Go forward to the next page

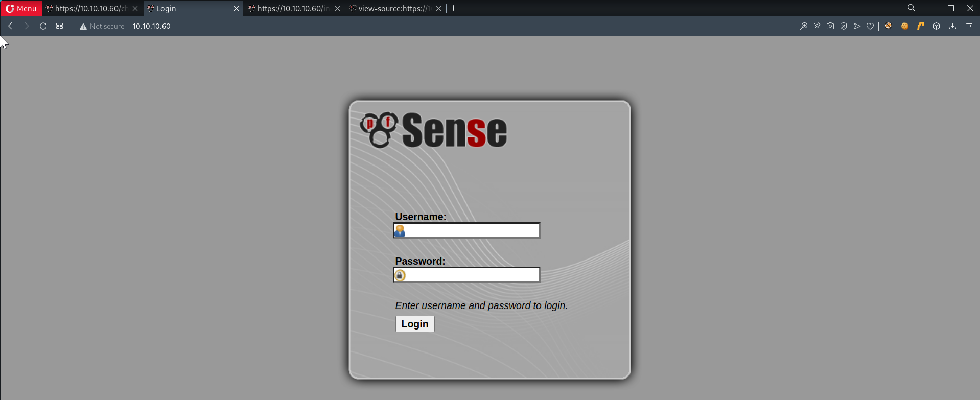[27, 26]
